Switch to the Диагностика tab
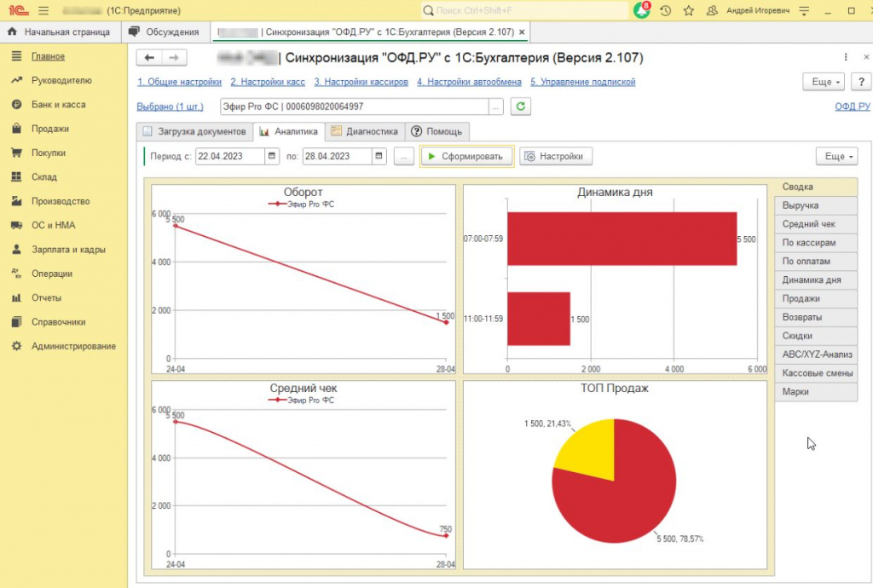Screen dimensions: 873x588 coord(365,132)
